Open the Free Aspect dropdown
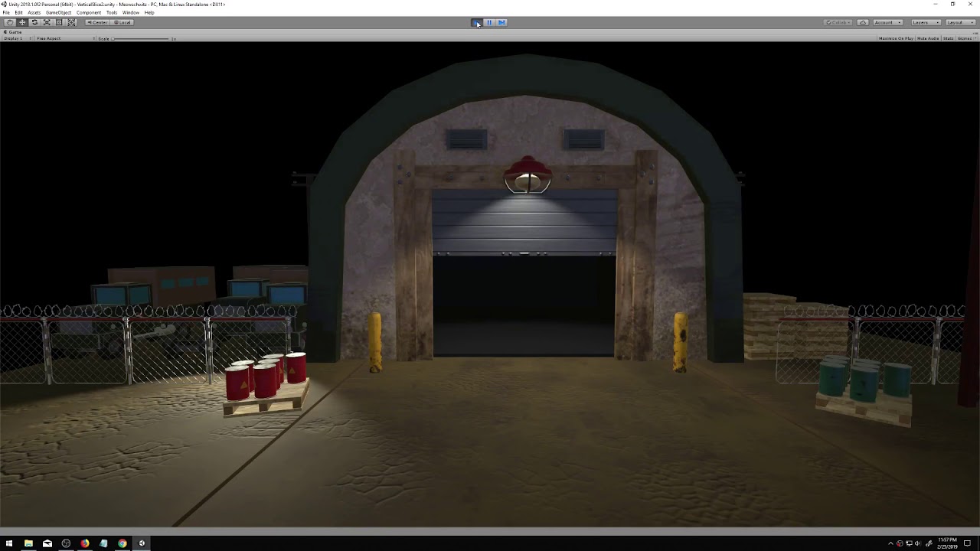 click(x=64, y=38)
